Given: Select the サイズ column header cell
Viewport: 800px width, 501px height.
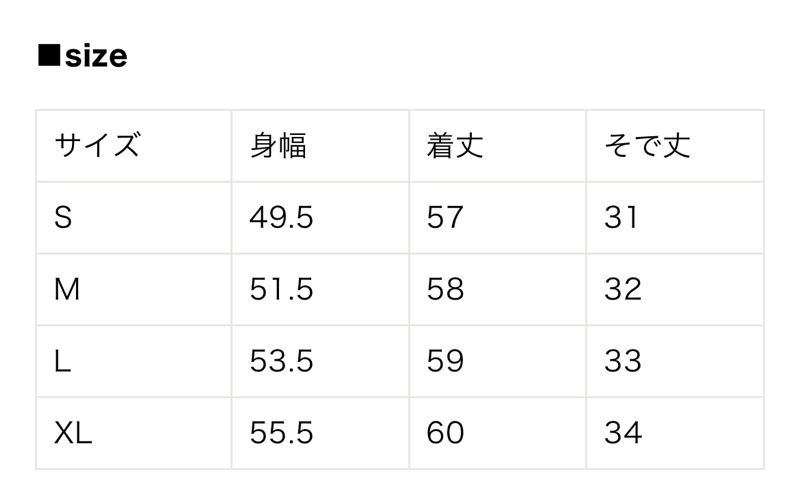Looking at the screenshot, I should click(97, 146).
